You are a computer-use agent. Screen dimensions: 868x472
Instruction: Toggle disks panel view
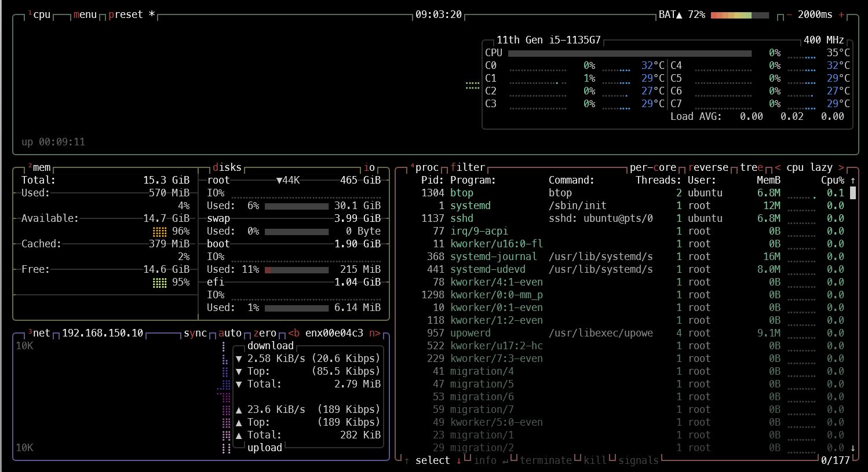coord(227,167)
